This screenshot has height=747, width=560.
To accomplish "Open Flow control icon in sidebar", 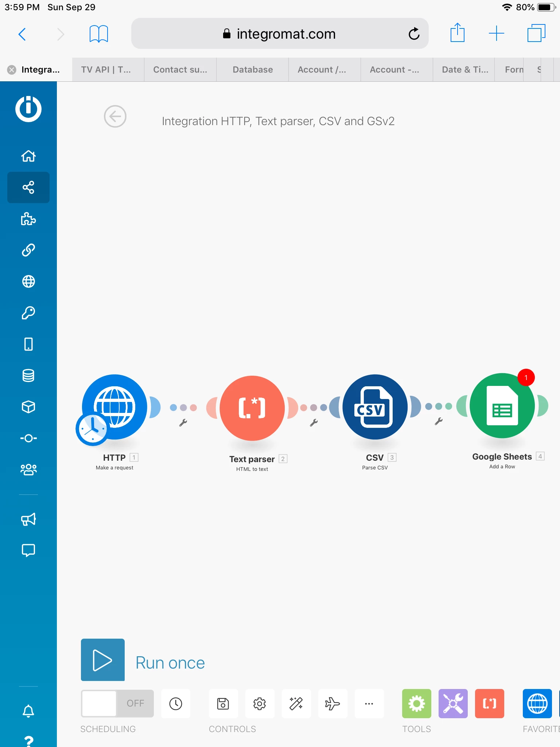I will pyautogui.click(x=28, y=438).
